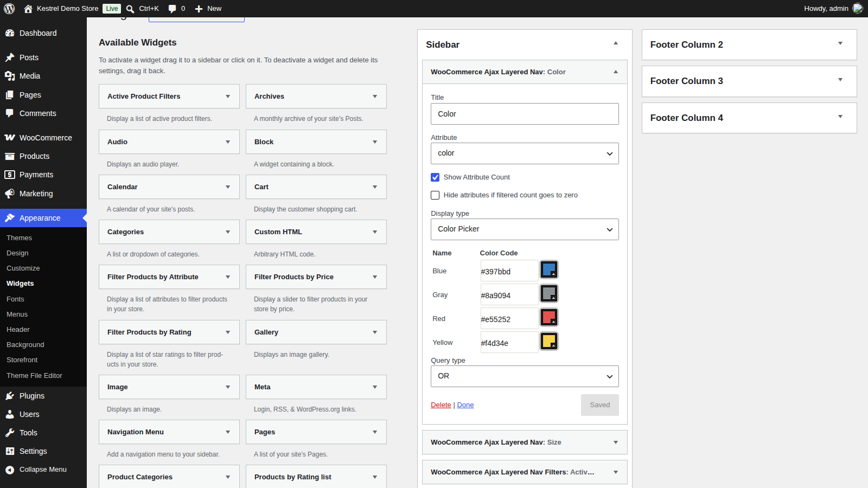868x488 pixels.
Task: Open the Blue color swatch picker
Action: [549, 269]
